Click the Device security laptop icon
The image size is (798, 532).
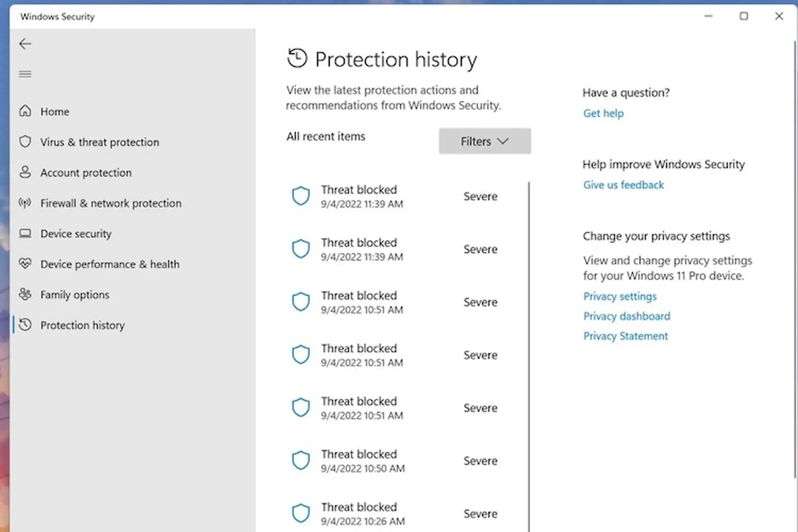[x=25, y=233]
